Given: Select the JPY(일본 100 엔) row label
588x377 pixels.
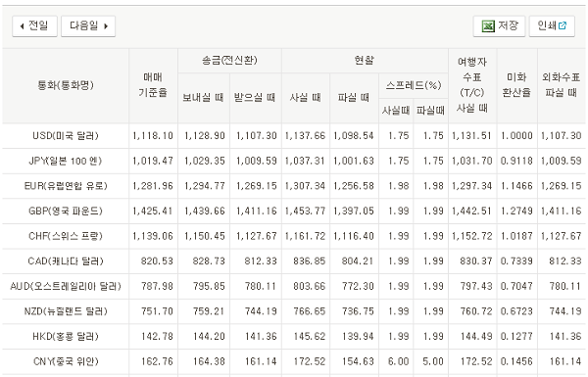Looking at the screenshot, I should (66, 161).
